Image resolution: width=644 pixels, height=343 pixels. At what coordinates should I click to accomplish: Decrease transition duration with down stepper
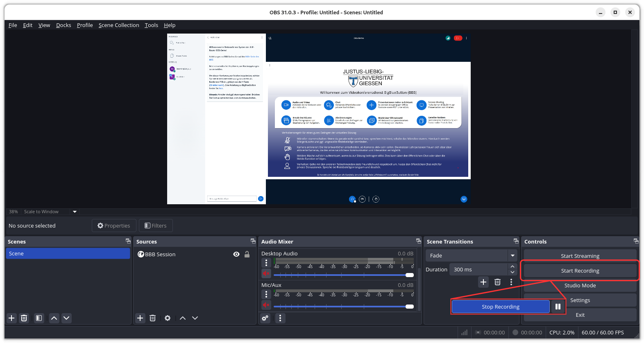512,272
